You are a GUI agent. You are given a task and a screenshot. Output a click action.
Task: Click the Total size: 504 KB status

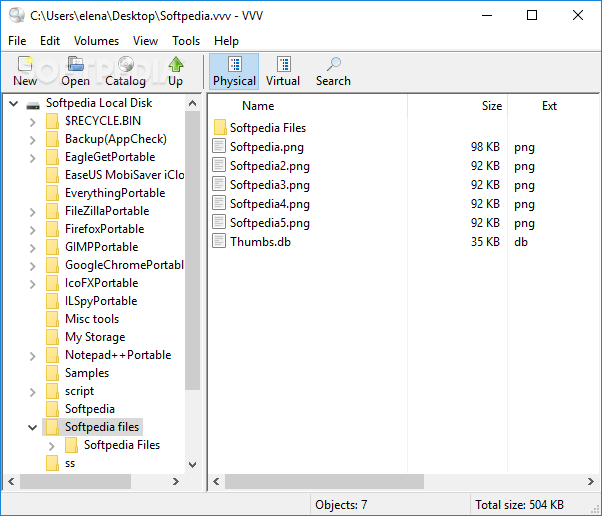point(519,504)
